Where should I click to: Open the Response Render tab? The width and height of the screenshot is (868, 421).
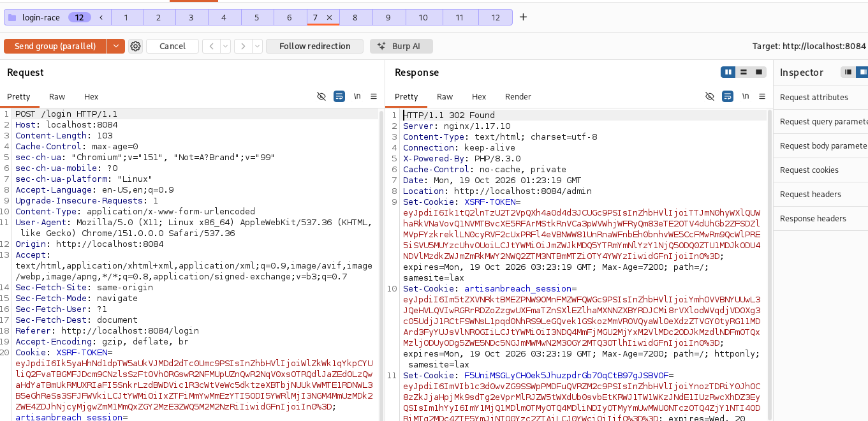tap(518, 97)
